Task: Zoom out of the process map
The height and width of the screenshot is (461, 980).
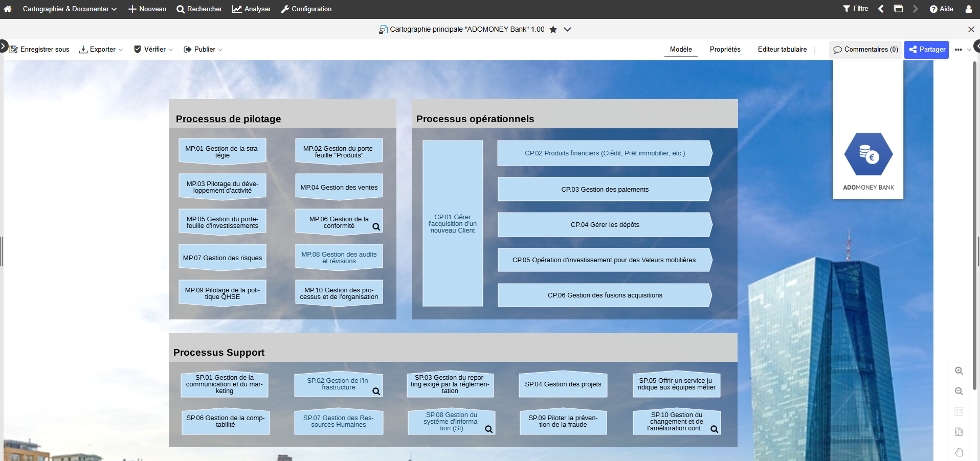Action: click(959, 391)
